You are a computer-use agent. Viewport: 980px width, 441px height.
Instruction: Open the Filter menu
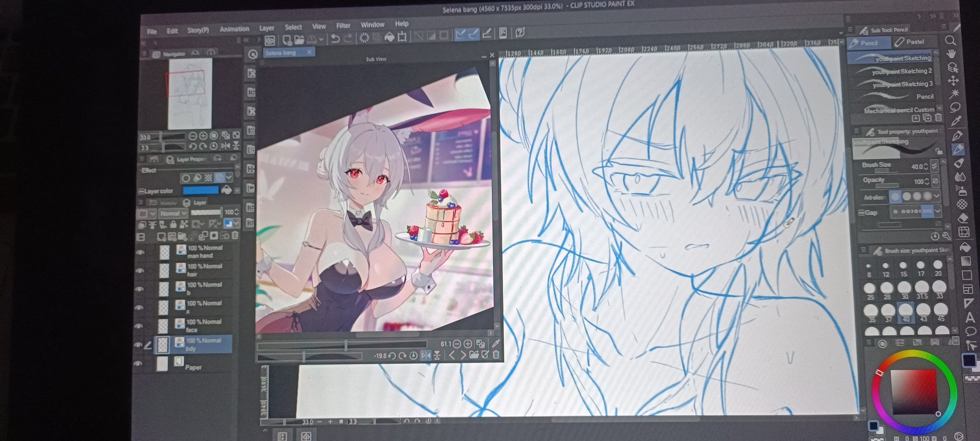point(343,26)
